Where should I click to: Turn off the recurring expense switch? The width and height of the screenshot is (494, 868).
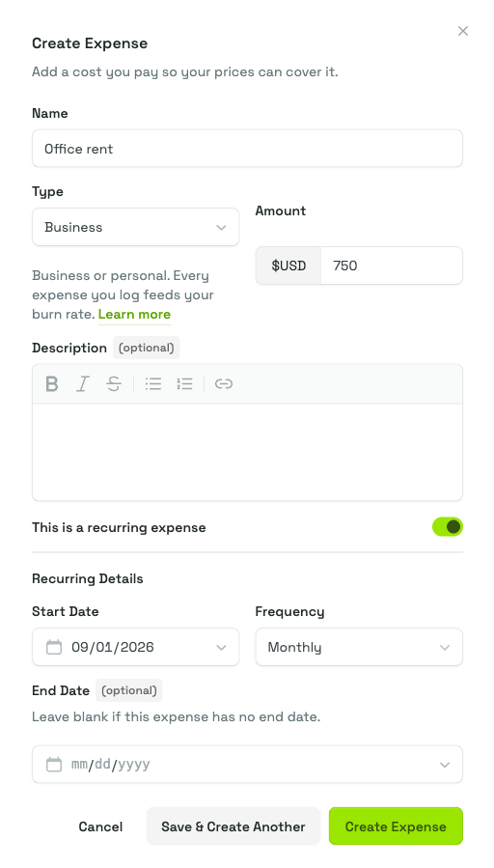click(447, 526)
